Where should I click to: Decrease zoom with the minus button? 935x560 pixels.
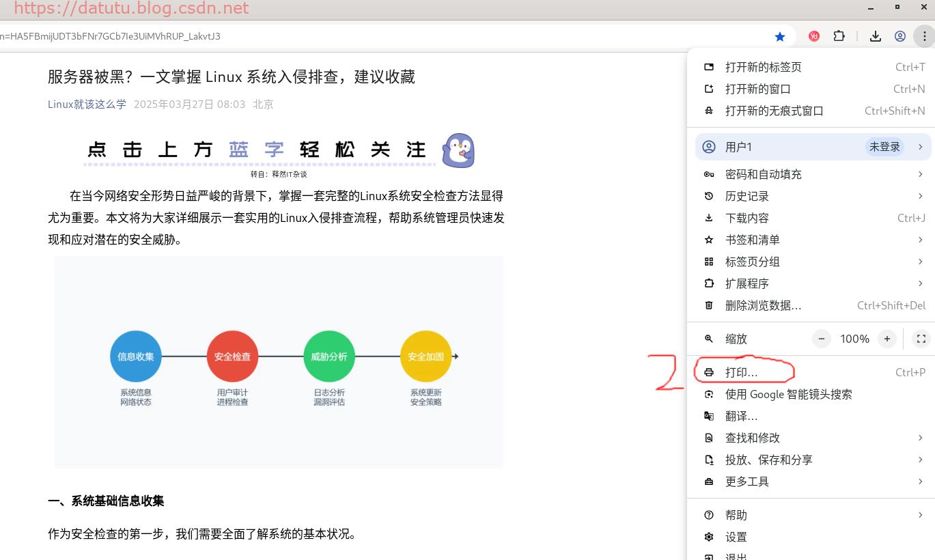822,339
